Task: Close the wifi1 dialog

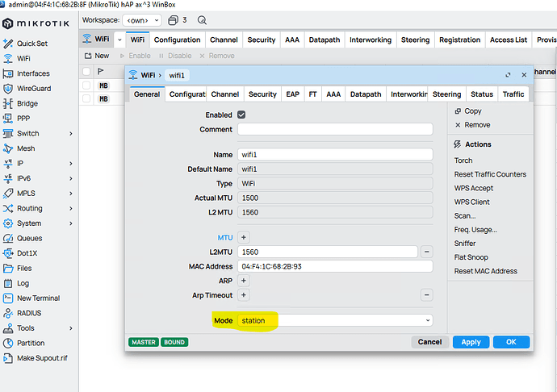Action: (x=524, y=75)
